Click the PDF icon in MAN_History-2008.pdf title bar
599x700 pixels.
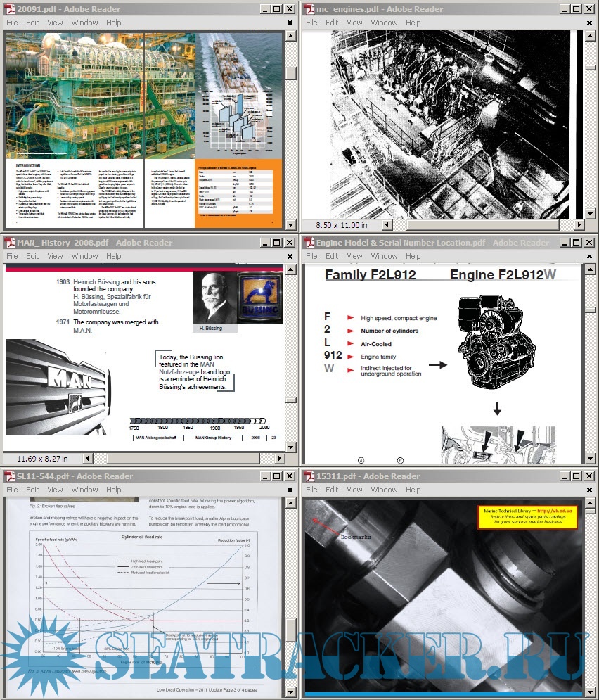coord(9,243)
